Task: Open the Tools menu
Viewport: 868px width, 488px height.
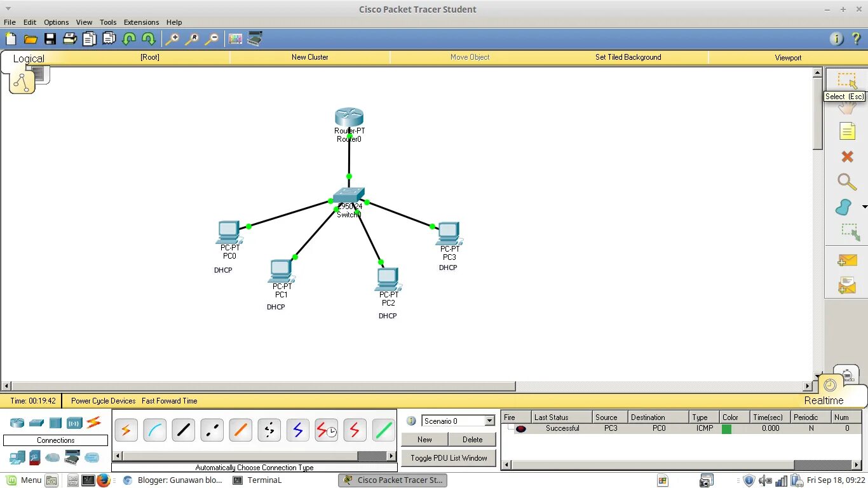Action: [x=108, y=22]
